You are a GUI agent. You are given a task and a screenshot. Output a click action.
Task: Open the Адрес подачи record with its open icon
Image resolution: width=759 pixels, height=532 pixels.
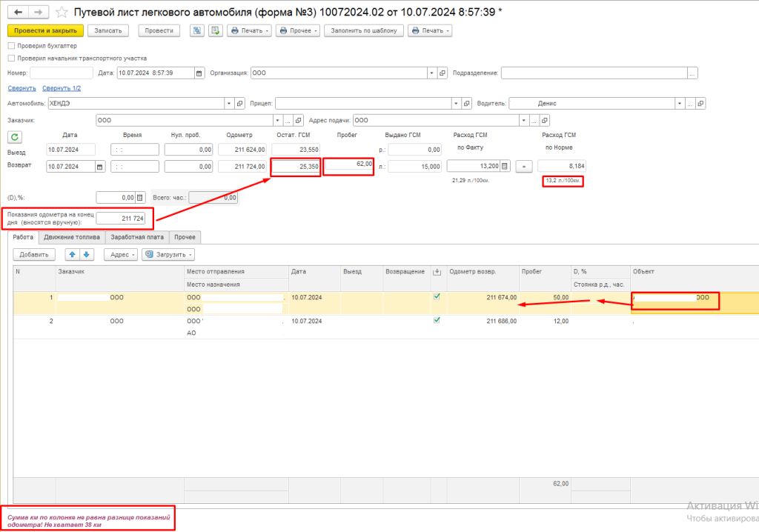[545, 120]
